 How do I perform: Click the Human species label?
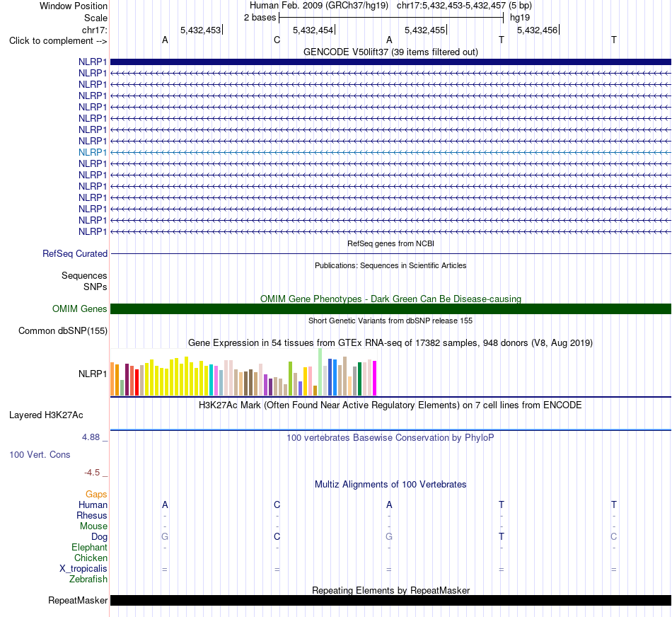93,504
